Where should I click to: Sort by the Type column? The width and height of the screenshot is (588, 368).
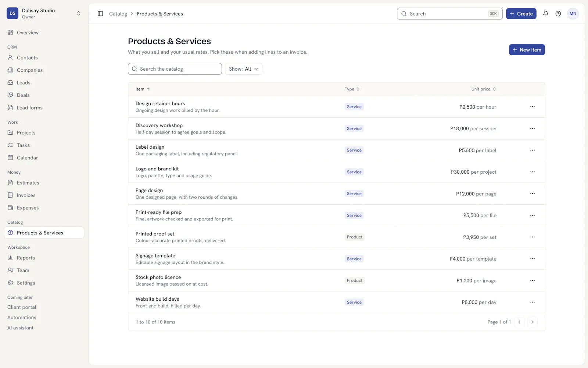[x=352, y=89]
